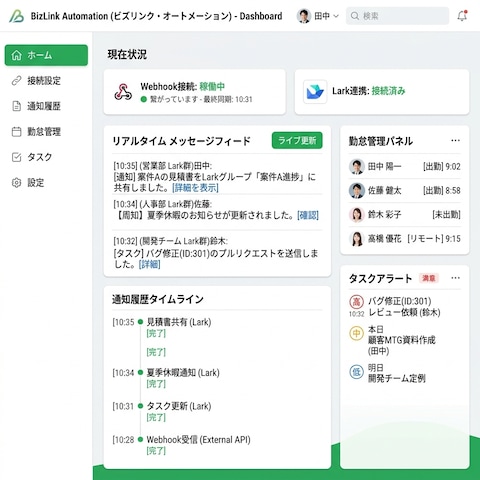The height and width of the screenshot is (480, 480).
Task: Focus the 検索 search field
Action: [x=397, y=16]
